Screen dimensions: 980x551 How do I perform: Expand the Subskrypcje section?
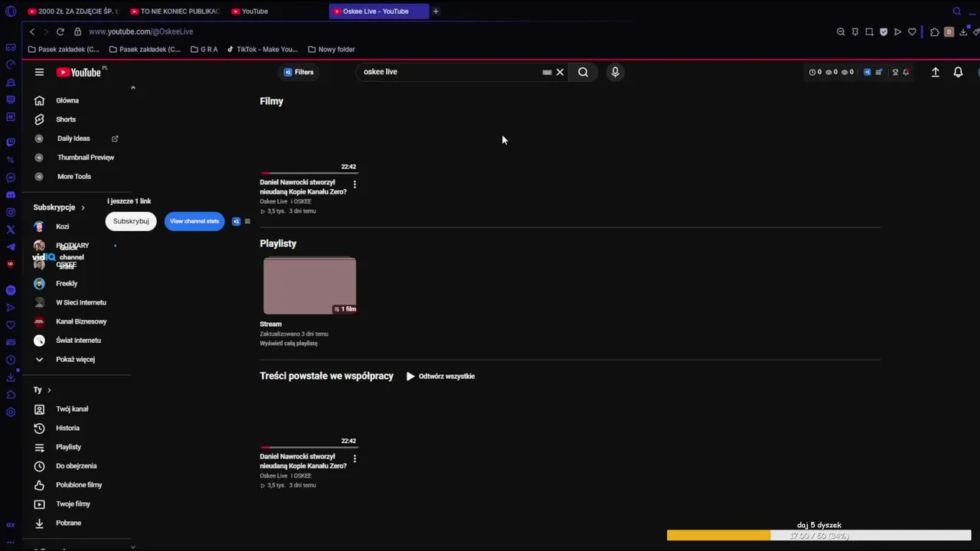pyautogui.click(x=59, y=207)
